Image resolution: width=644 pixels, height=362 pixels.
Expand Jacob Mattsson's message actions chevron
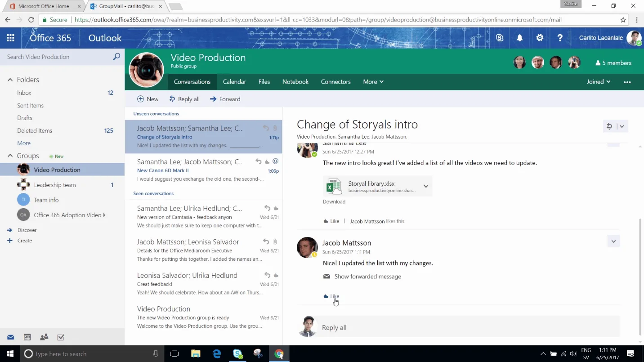613,241
